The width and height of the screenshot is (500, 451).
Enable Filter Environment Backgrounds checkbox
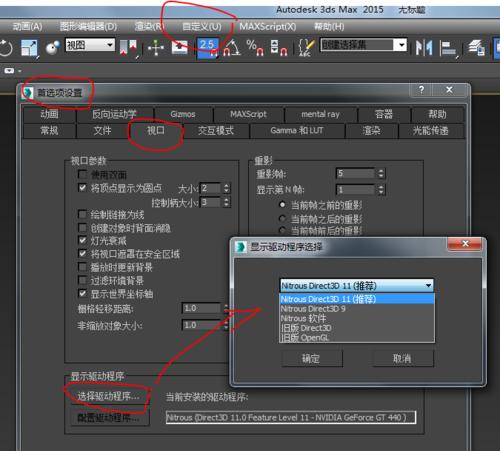click(82, 280)
